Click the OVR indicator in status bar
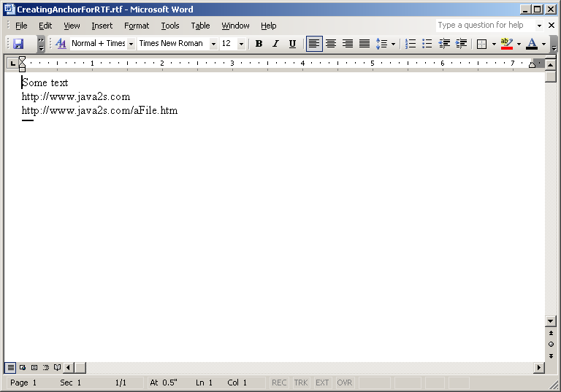 pos(344,383)
